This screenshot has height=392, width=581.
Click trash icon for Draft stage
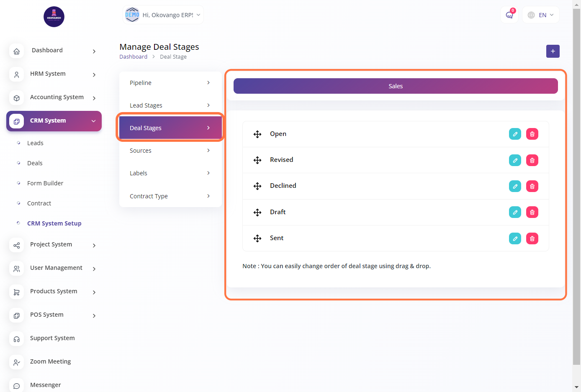[x=532, y=213]
